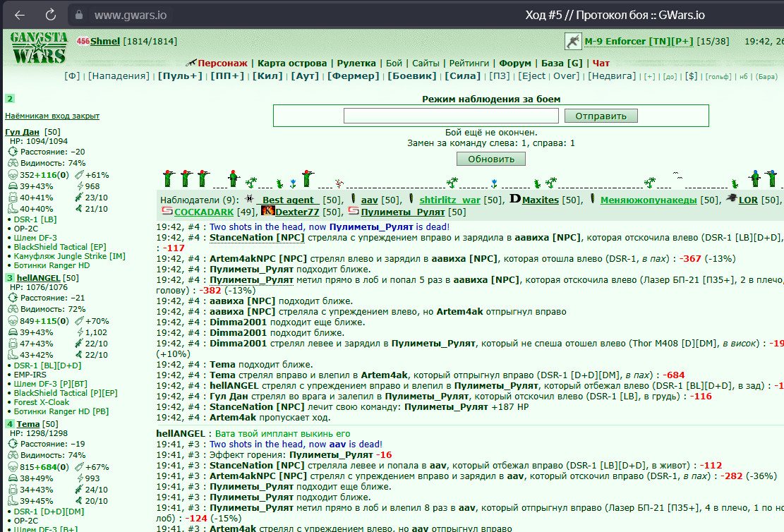Open the Рулетка menu item
Viewport: 784px width, 532px height.
click(356, 63)
